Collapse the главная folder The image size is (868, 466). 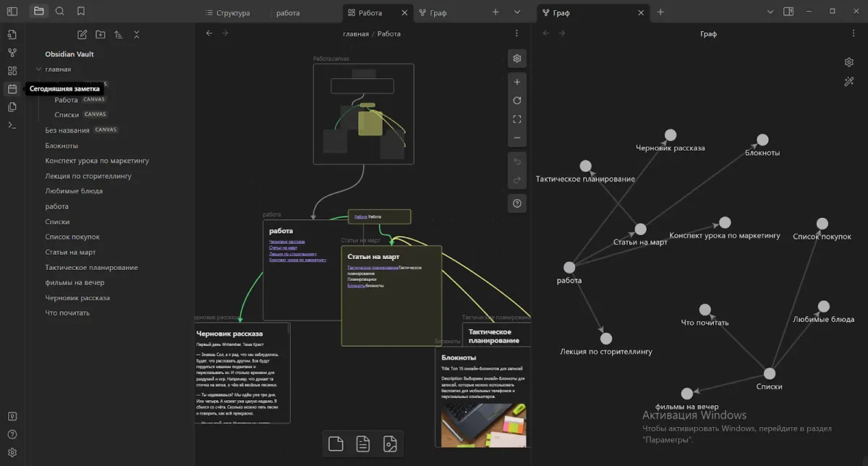pos(38,69)
